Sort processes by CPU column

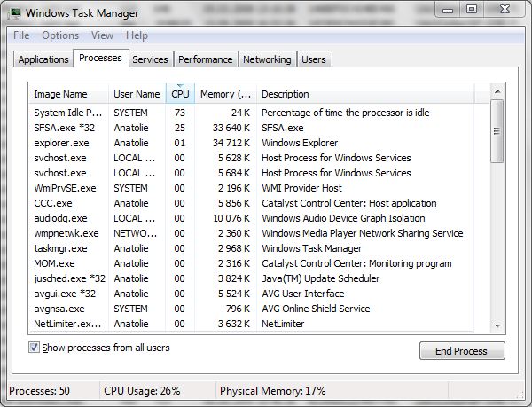tap(180, 94)
